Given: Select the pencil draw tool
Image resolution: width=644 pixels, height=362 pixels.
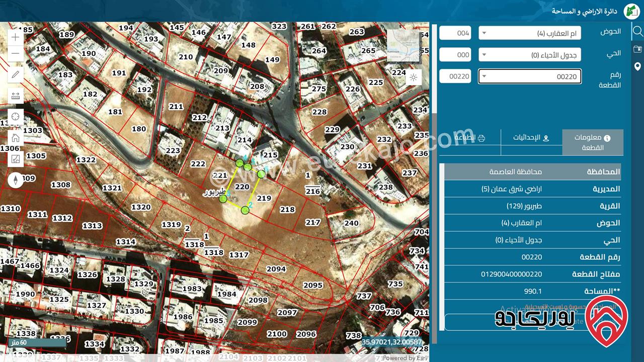Looking at the screenshot, I should coord(15,75).
